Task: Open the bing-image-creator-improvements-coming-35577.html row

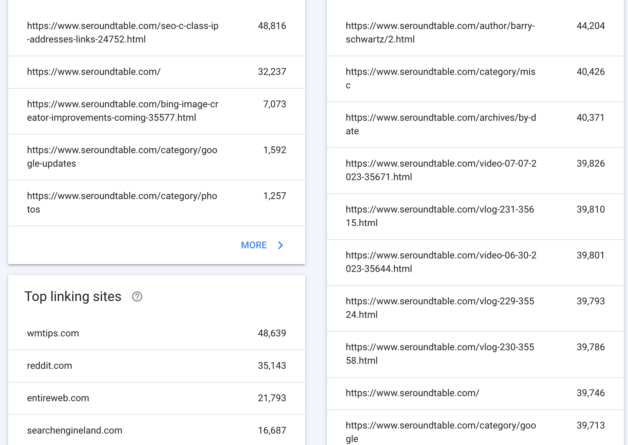Action: pos(157,111)
